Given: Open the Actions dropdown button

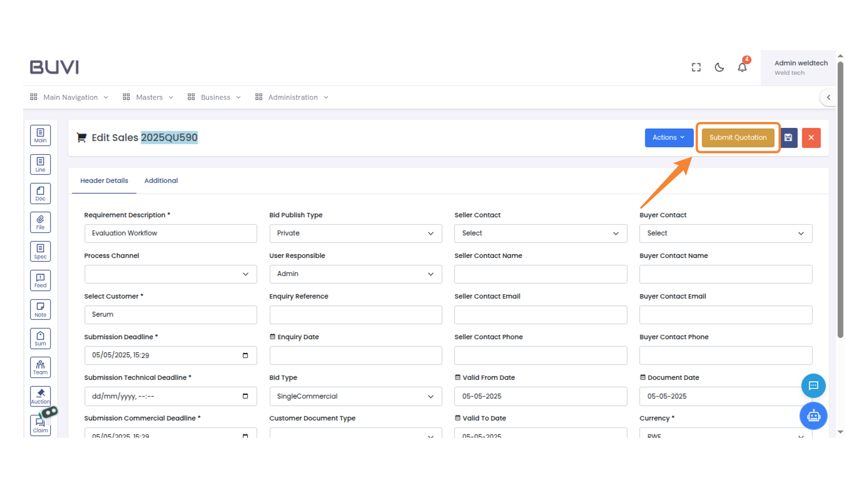Looking at the screenshot, I should tap(669, 137).
